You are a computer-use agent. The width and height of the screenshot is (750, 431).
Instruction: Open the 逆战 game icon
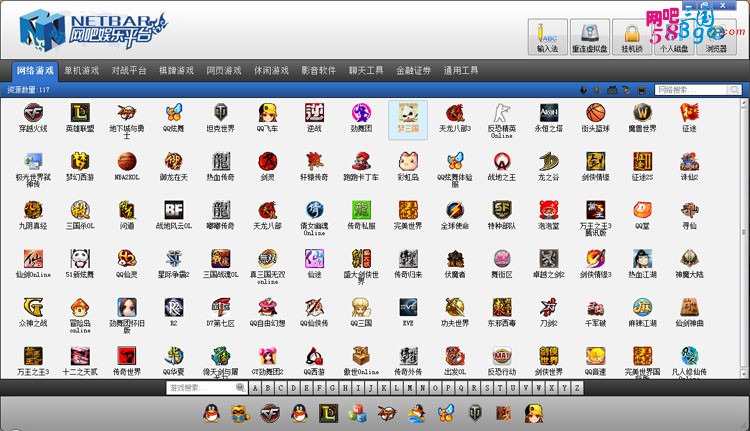coord(314,118)
